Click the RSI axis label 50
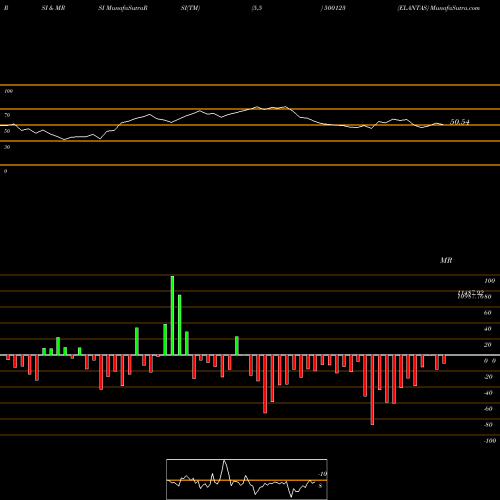The image size is (500, 500). [7, 131]
